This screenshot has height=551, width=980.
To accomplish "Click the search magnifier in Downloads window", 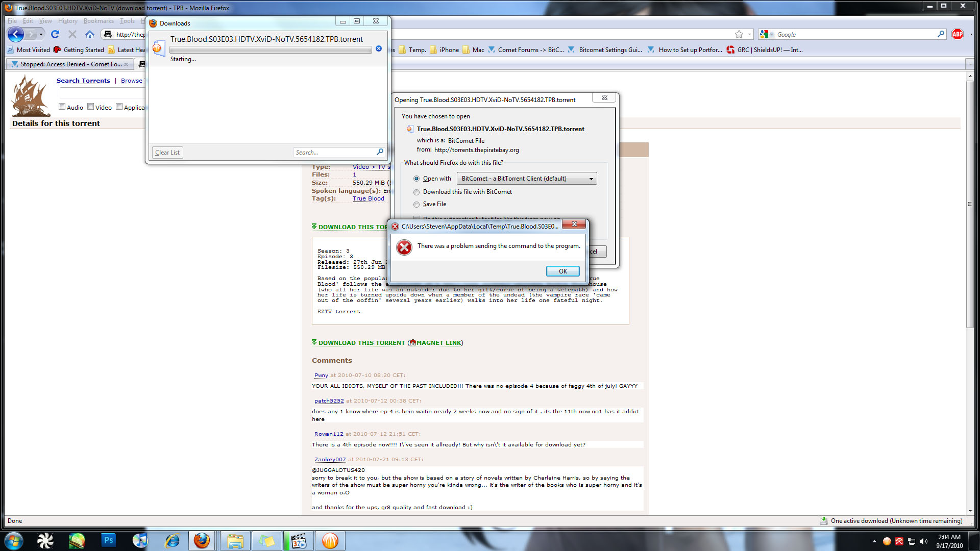I will coord(380,152).
